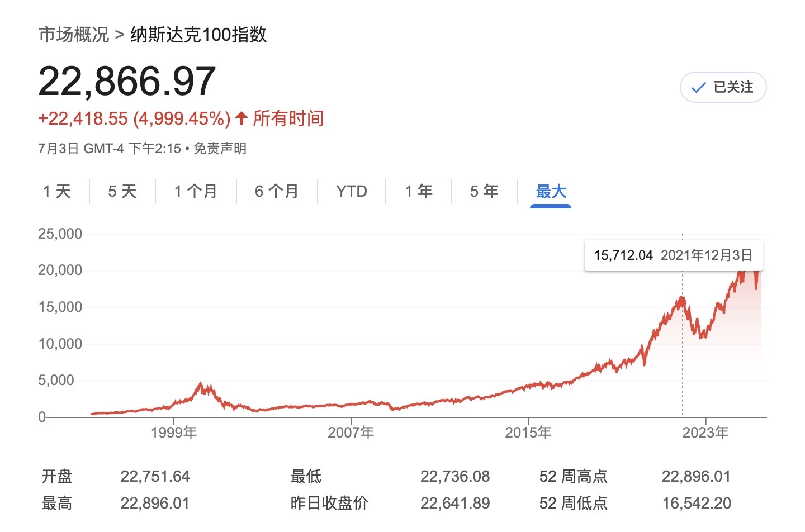This screenshot has height=532, width=805.
Task: Open the 5 年 range tab
Action: pyautogui.click(x=484, y=192)
